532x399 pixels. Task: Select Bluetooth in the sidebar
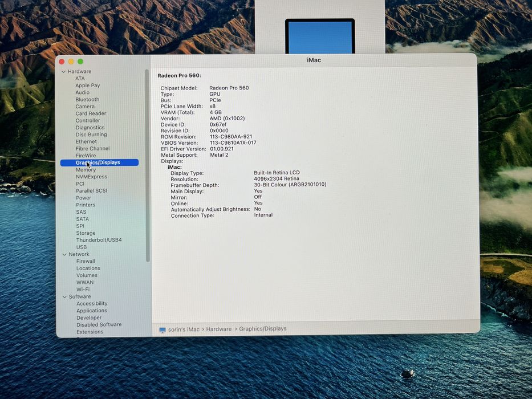coord(88,99)
